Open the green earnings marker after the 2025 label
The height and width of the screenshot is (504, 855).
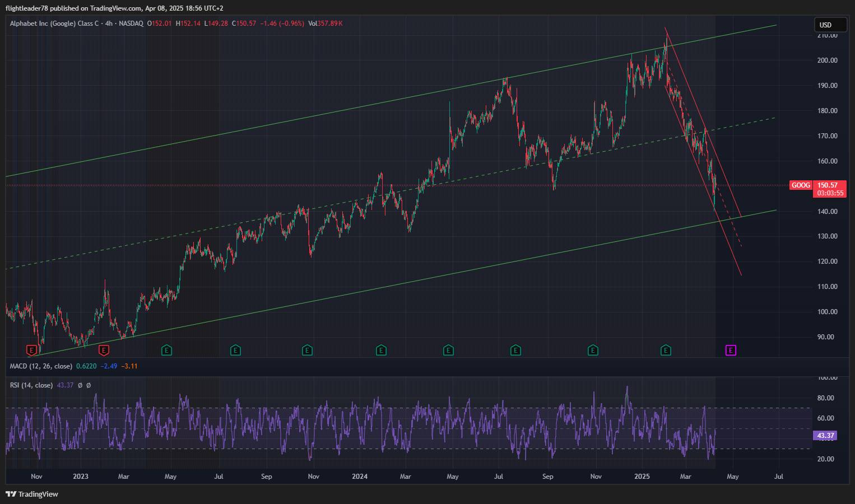[x=666, y=351]
